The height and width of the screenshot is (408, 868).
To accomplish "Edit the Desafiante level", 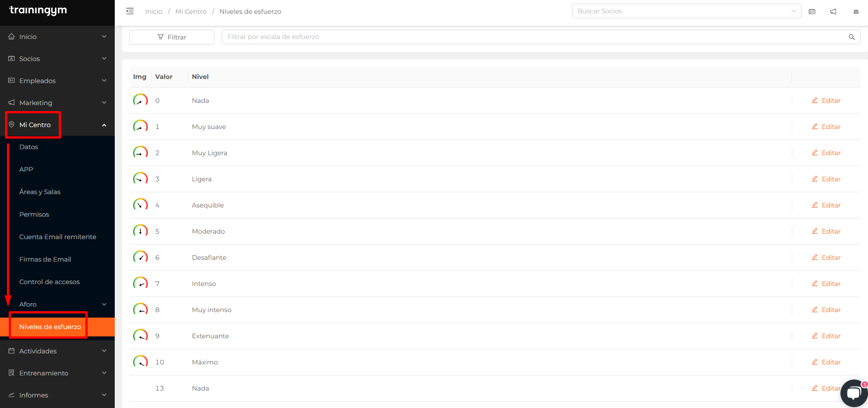I will (826, 257).
